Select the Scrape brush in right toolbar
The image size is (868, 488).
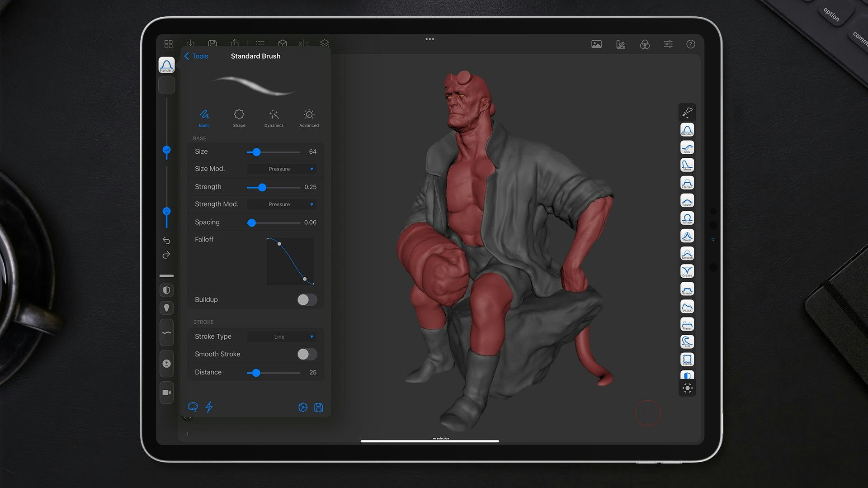tap(687, 289)
